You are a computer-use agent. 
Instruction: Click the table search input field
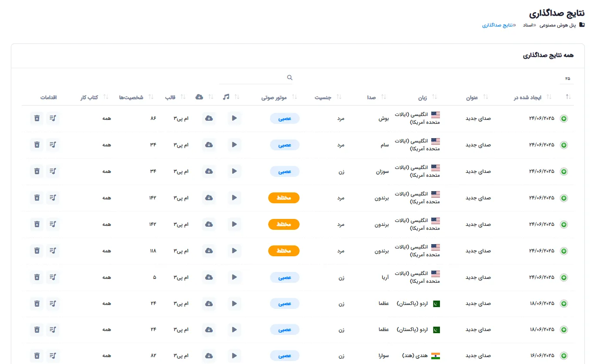257,78
